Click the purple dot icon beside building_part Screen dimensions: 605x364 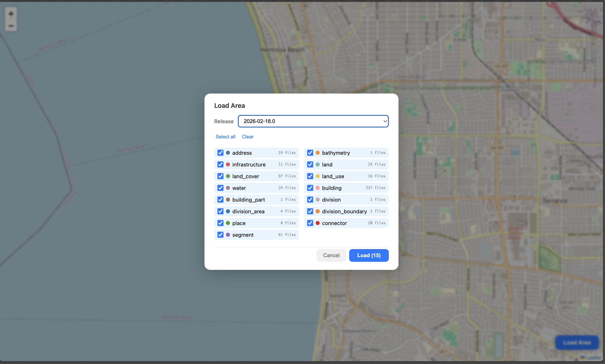[x=228, y=199]
